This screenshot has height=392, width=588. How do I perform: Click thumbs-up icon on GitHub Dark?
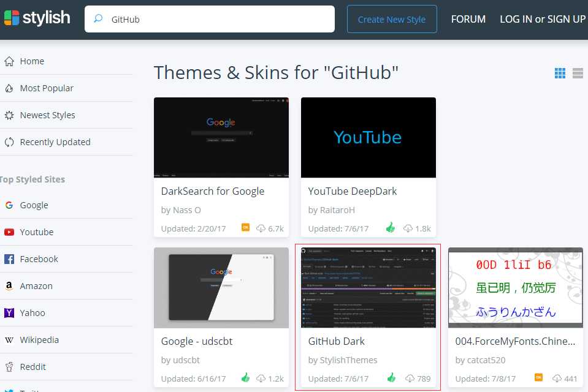tap(391, 378)
